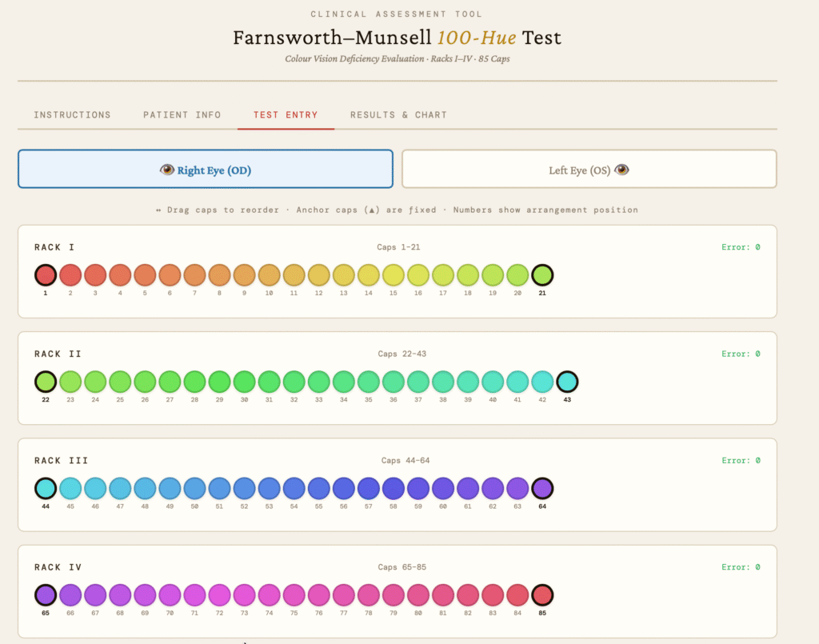Switch to the Results & Chart tab

(x=398, y=114)
